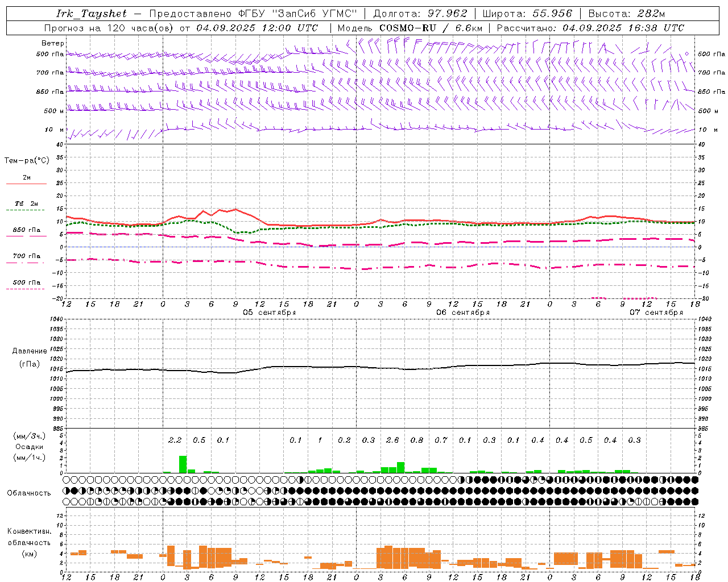Viewport: 728px width, 582px height.
Task: Click the "(мм/3ч.)" unit label
Action: pyautogui.click(x=30, y=436)
